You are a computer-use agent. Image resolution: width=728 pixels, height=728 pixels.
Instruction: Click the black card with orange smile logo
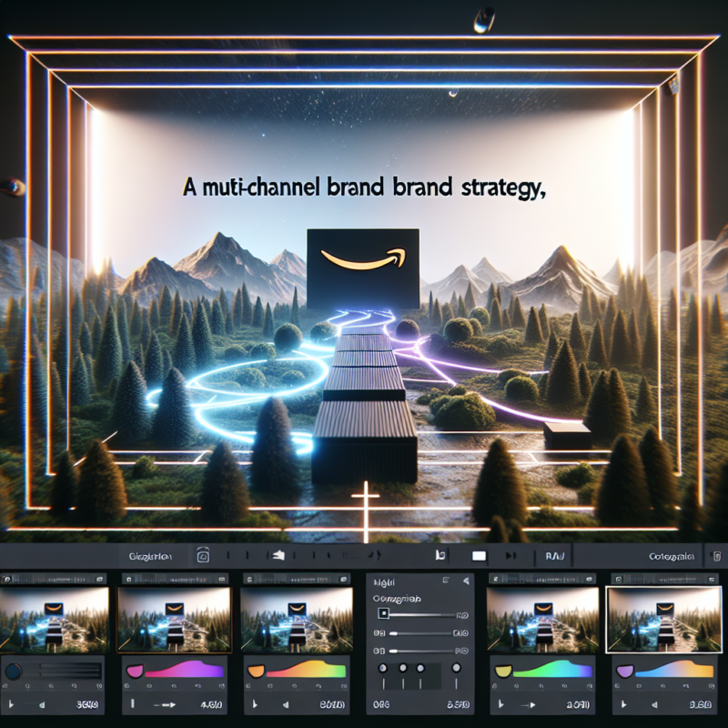click(363, 268)
